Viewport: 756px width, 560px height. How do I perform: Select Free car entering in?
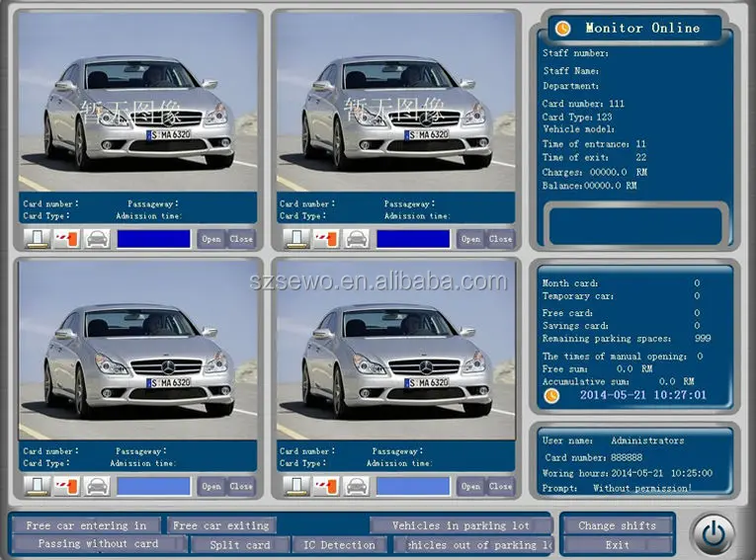pyautogui.click(x=86, y=525)
